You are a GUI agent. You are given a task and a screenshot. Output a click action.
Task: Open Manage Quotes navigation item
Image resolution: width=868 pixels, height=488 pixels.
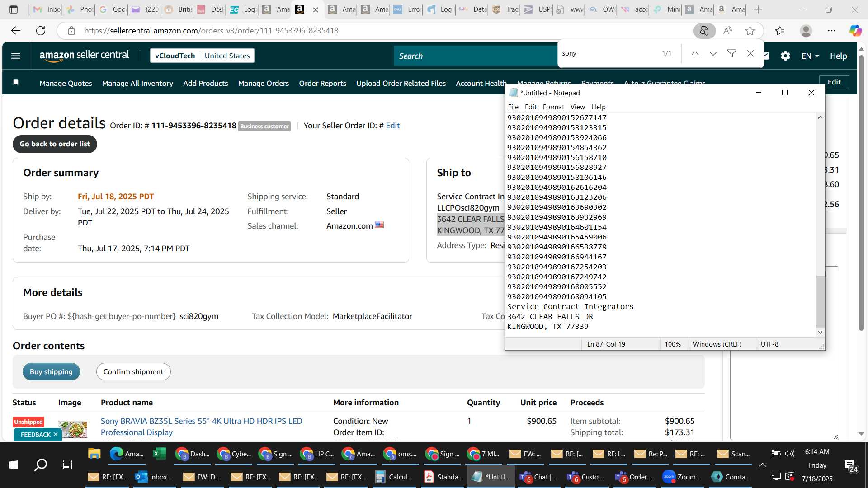click(66, 83)
